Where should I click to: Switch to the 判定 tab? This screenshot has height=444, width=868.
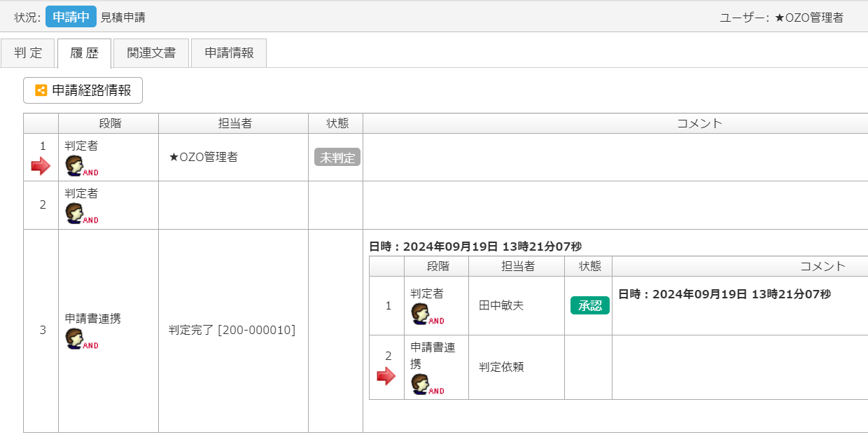pyautogui.click(x=28, y=53)
